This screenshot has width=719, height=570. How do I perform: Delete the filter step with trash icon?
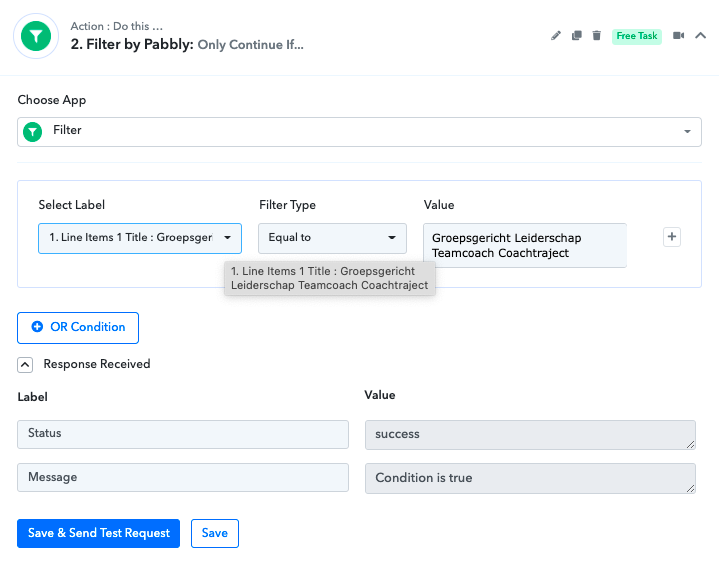[596, 36]
